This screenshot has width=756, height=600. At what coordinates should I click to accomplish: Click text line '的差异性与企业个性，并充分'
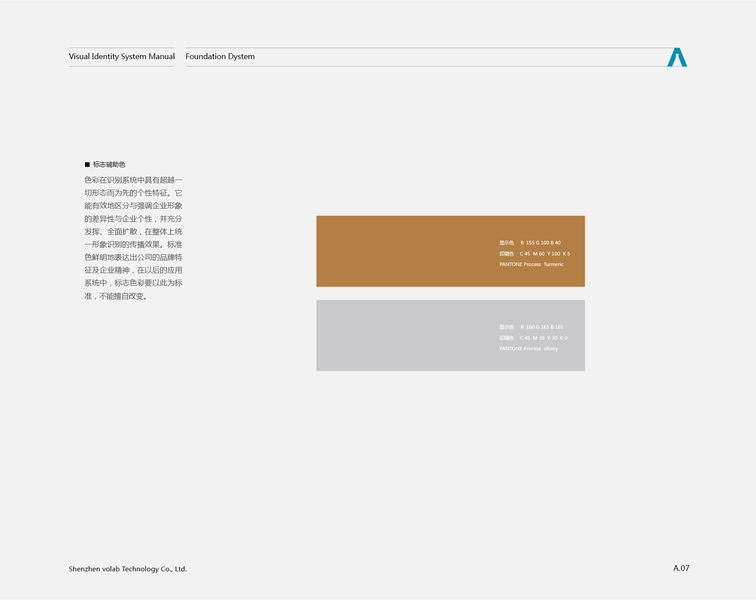[x=134, y=218]
